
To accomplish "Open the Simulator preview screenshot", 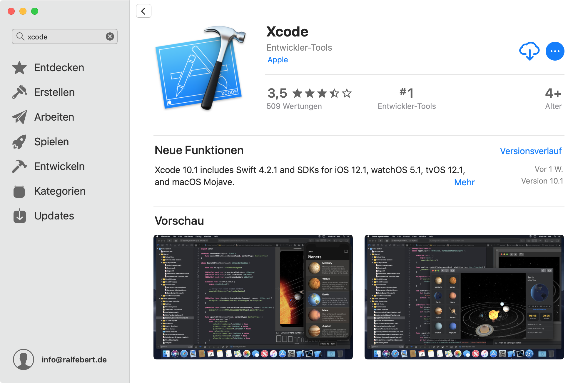I will point(253,297).
